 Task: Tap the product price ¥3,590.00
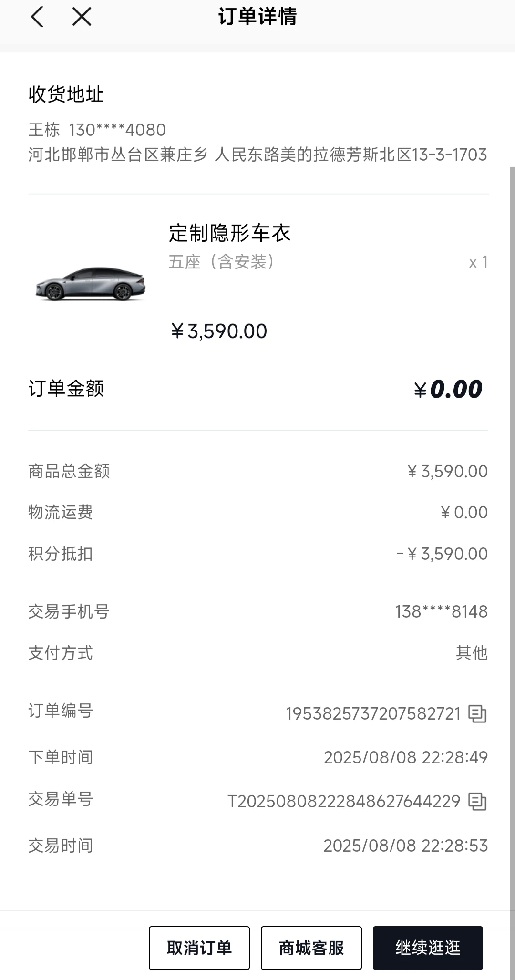219,331
